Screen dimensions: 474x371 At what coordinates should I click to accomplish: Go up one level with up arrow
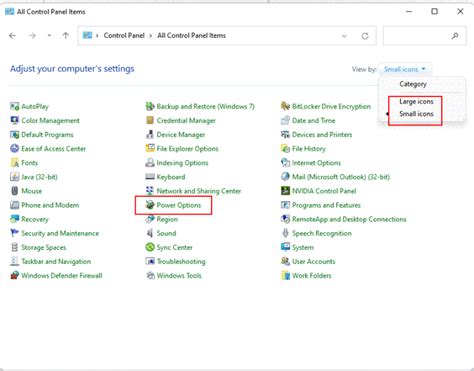click(x=66, y=35)
